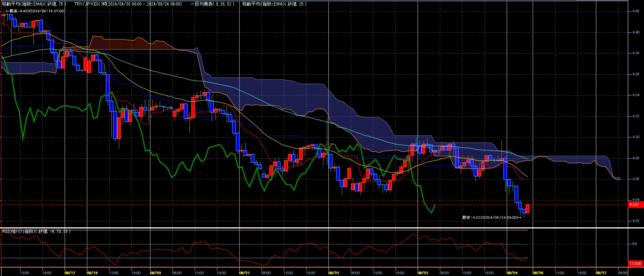Viewport: 644px width, 276px height.
Task: Click the 19:00 time label after 08/19
Action: [136, 273]
